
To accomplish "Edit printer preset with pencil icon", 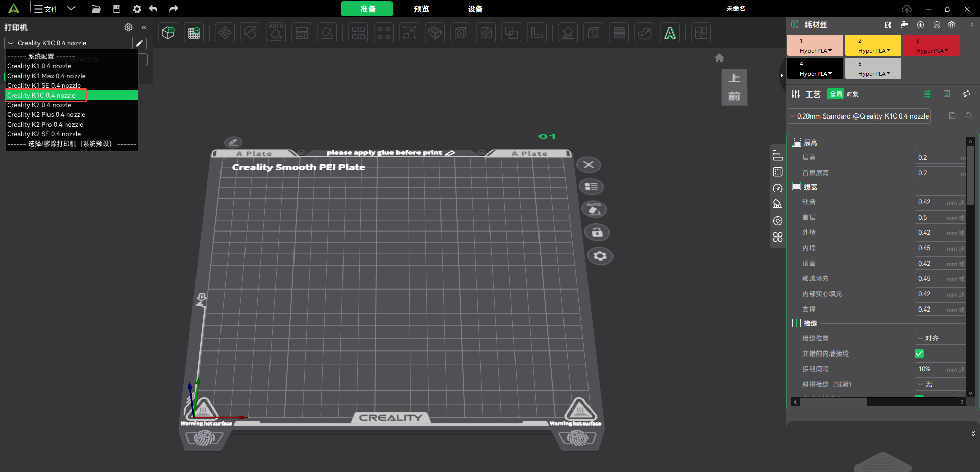I will pos(140,43).
